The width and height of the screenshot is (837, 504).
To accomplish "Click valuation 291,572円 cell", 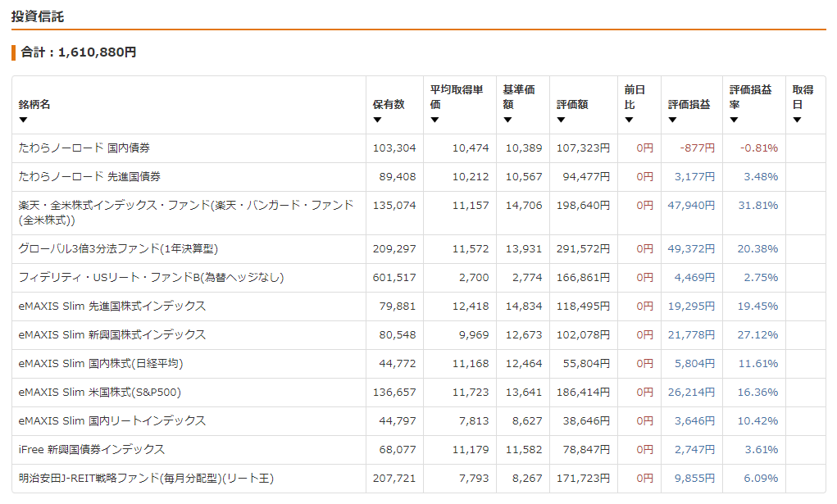I will tap(584, 249).
